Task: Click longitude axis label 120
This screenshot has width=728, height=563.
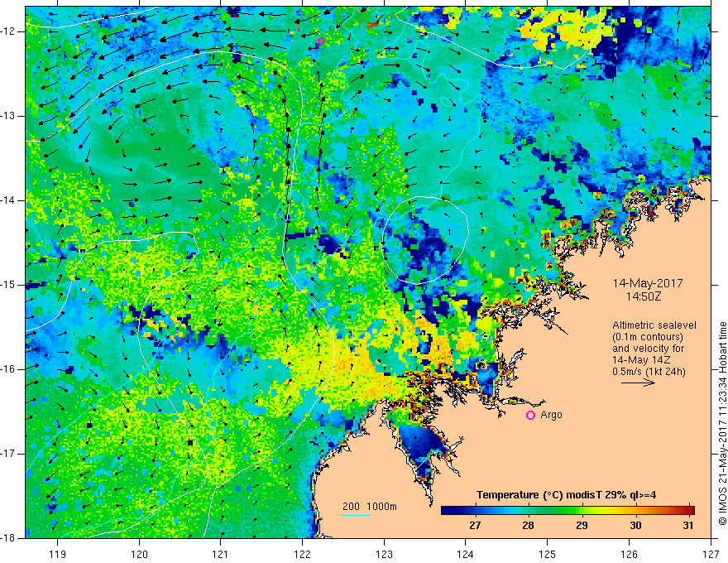Action: click(x=139, y=554)
